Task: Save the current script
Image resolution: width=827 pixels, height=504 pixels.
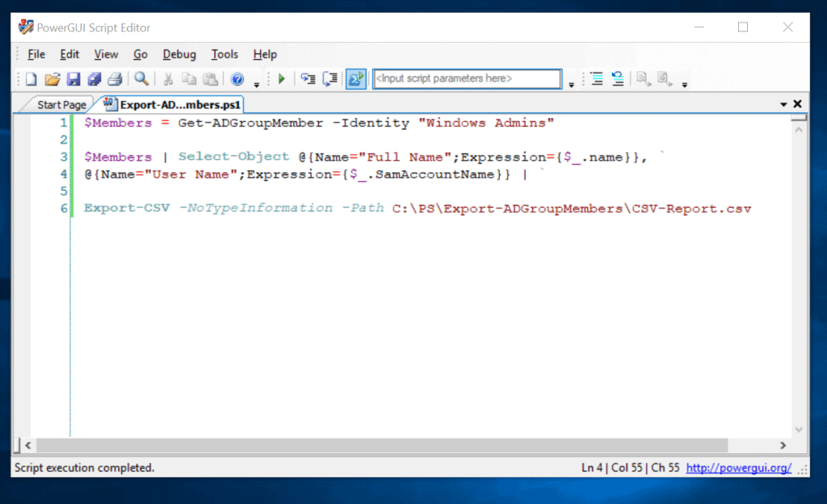Action: (x=74, y=78)
